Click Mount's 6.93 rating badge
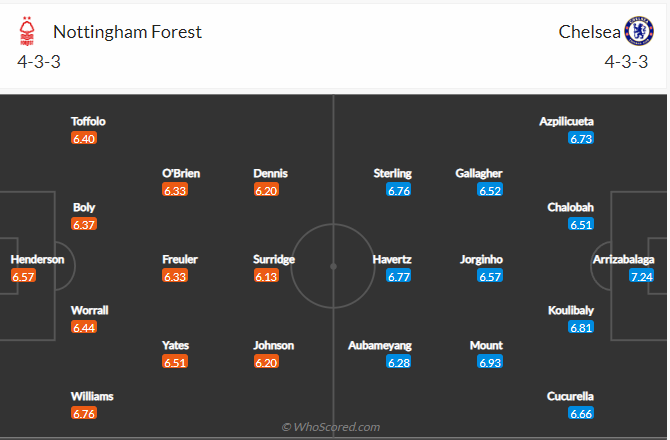This screenshot has height=440, width=670. click(490, 362)
